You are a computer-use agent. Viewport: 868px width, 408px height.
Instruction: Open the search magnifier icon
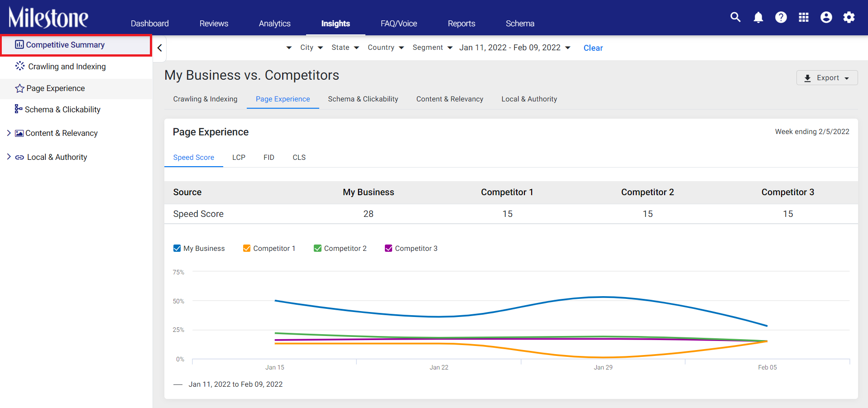coord(735,17)
